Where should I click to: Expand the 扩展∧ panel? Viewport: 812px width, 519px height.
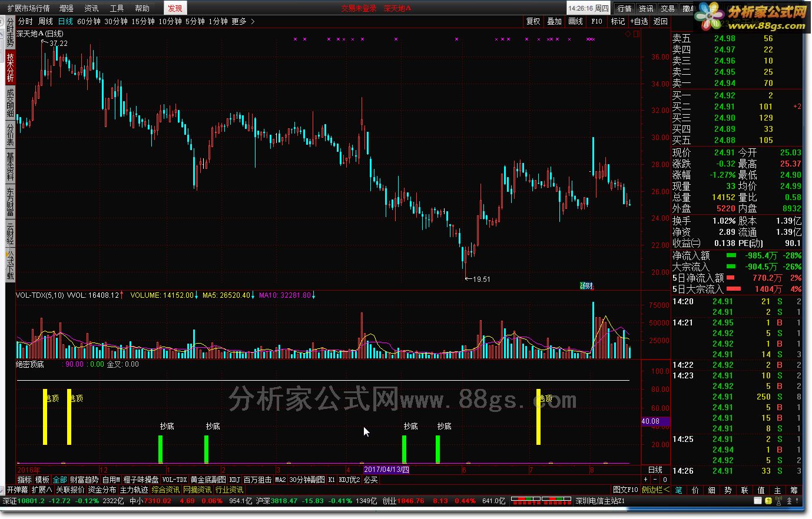coord(42,490)
